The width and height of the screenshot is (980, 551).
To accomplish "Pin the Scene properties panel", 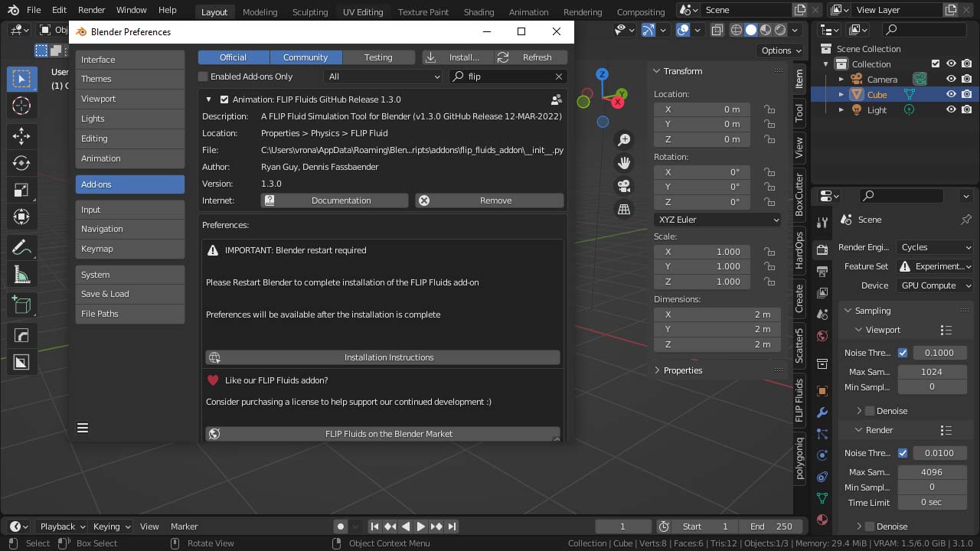I will point(965,220).
